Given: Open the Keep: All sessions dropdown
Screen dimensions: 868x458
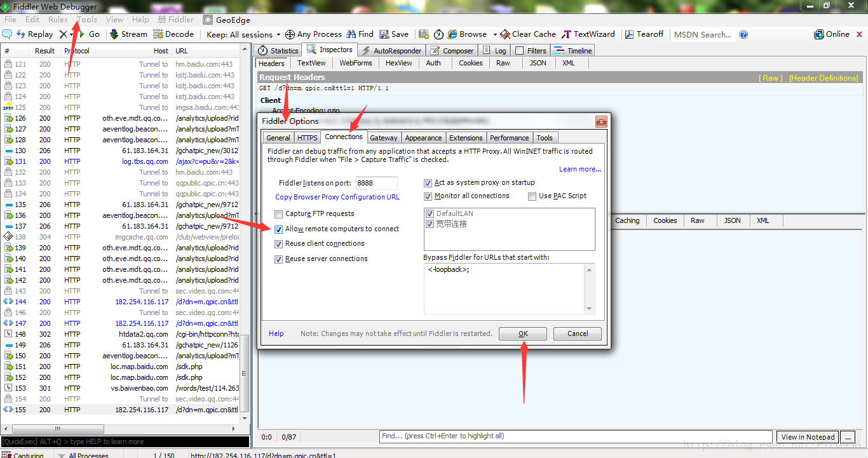Looking at the screenshot, I should pos(243,34).
